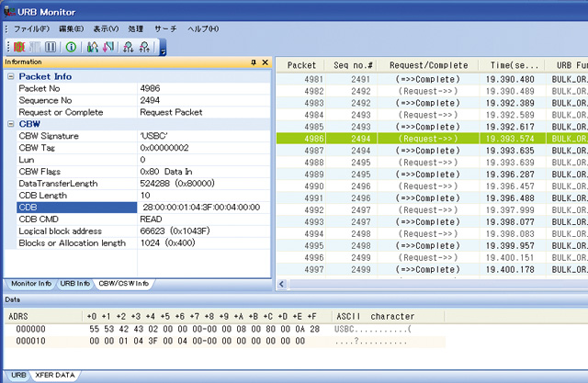The image size is (588, 383).
Task: Sort by the Seq no.# column header
Action: pyautogui.click(x=351, y=65)
